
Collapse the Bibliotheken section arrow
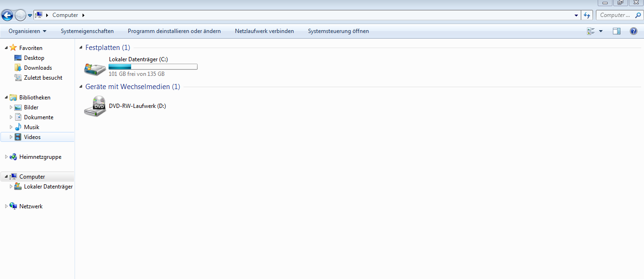[6, 98]
